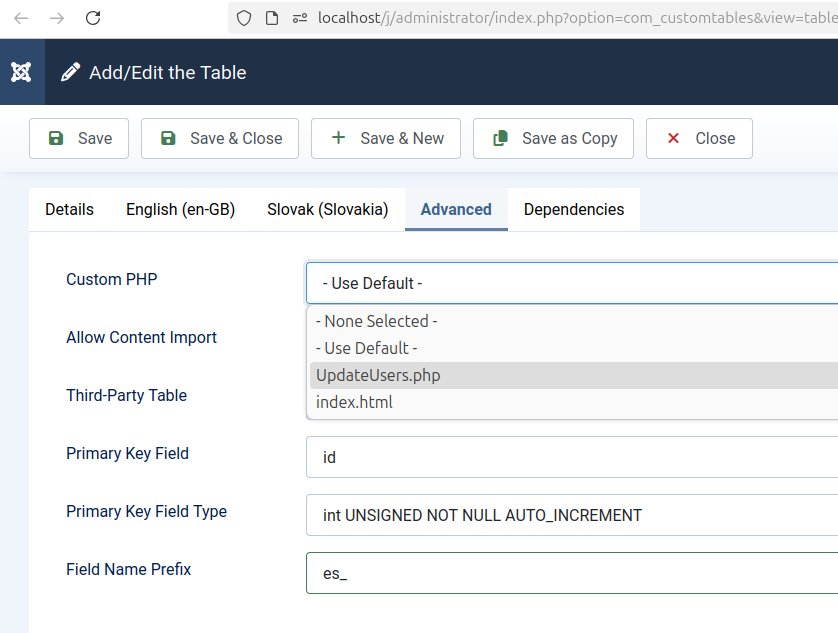Click the pencil icon beside the page title
Viewport: 838px width, 633px height.
coord(70,72)
